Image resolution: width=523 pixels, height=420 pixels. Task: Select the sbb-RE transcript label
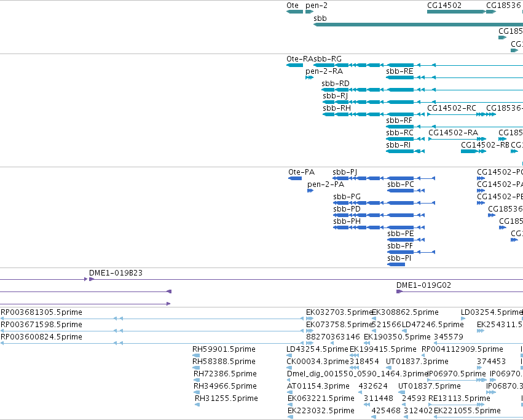click(399, 71)
